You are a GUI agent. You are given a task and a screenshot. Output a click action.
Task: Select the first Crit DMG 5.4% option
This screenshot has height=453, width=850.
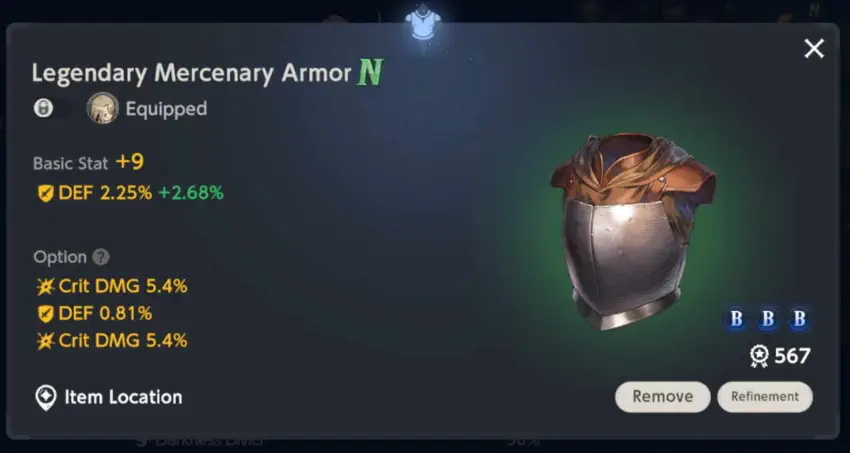pos(112,286)
